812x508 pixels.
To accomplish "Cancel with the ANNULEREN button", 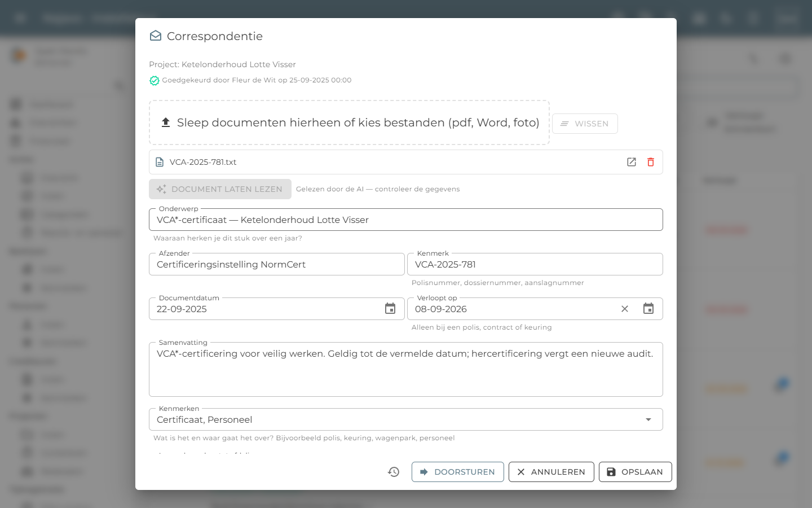I will coord(551,472).
